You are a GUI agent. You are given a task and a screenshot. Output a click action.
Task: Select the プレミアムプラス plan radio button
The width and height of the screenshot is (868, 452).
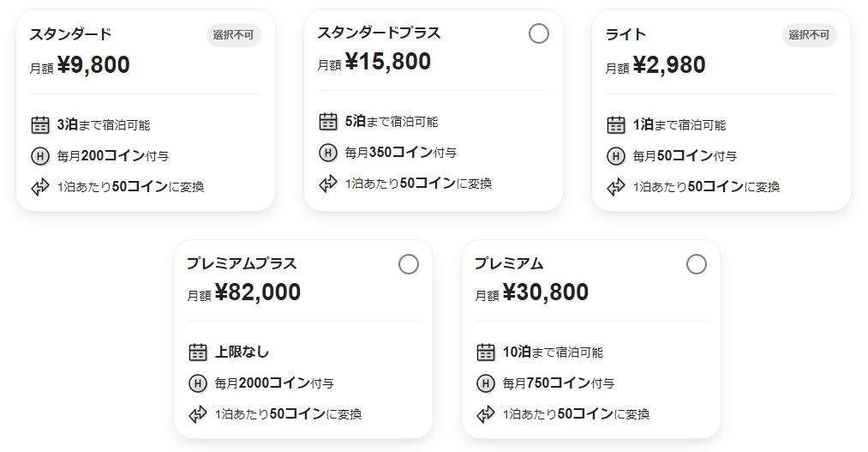click(x=409, y=264)
